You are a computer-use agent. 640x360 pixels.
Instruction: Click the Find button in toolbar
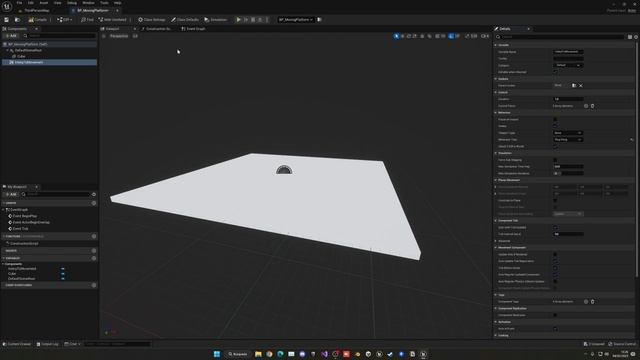(87, 20)
